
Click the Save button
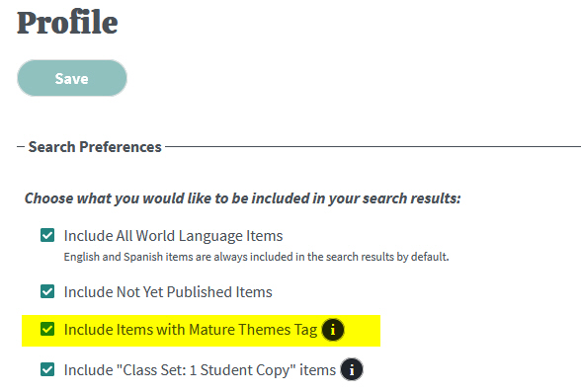72,78
